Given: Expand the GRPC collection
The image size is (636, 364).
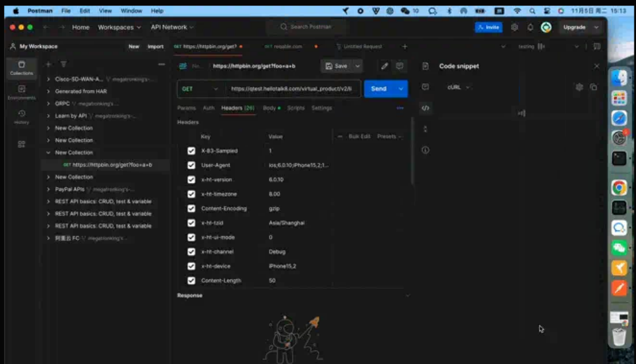Looking at the screenshot, I should (x=48, y=103).
